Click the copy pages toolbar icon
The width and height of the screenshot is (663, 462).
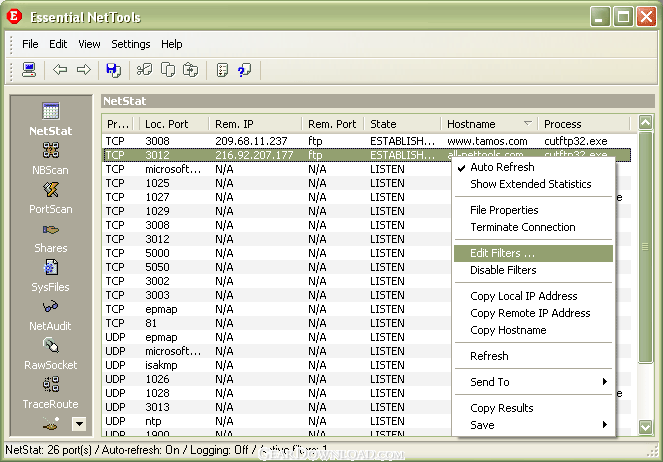[x=168, y=69]
